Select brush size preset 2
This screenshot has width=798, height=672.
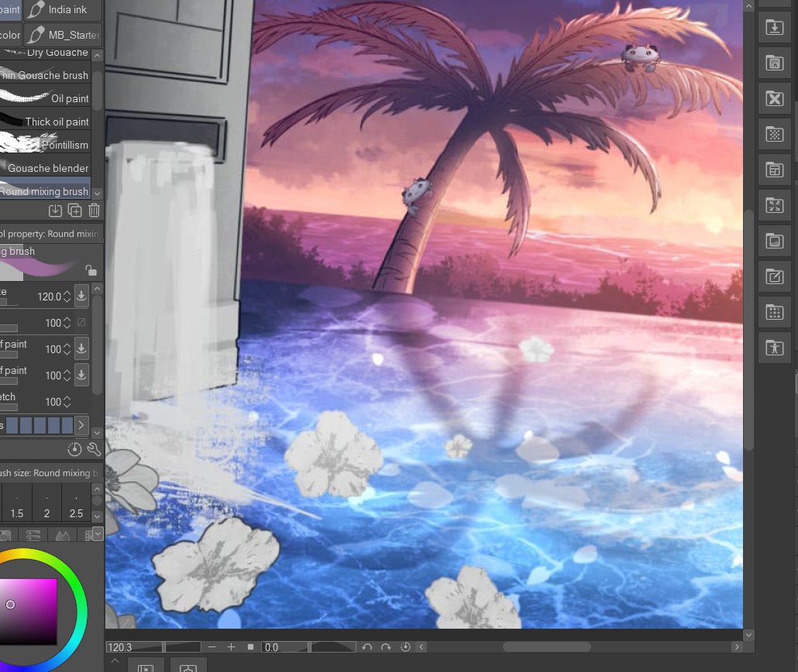pyautogui.click(x=46, y=502)
